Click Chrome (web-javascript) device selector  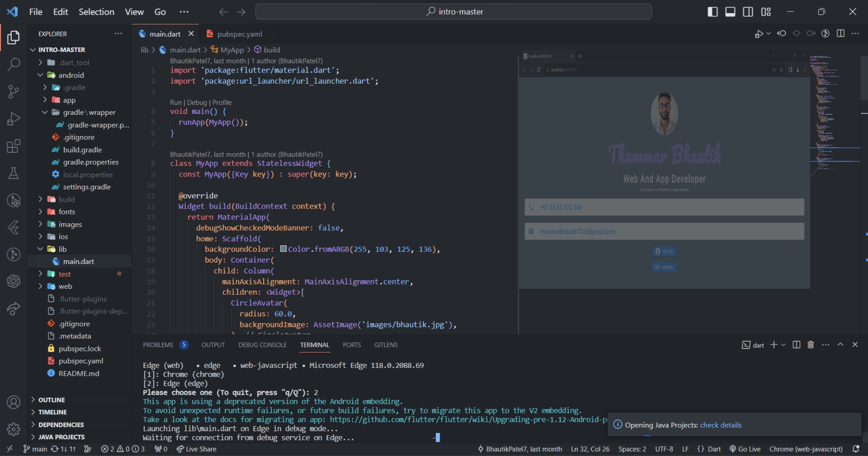(806, 449)
